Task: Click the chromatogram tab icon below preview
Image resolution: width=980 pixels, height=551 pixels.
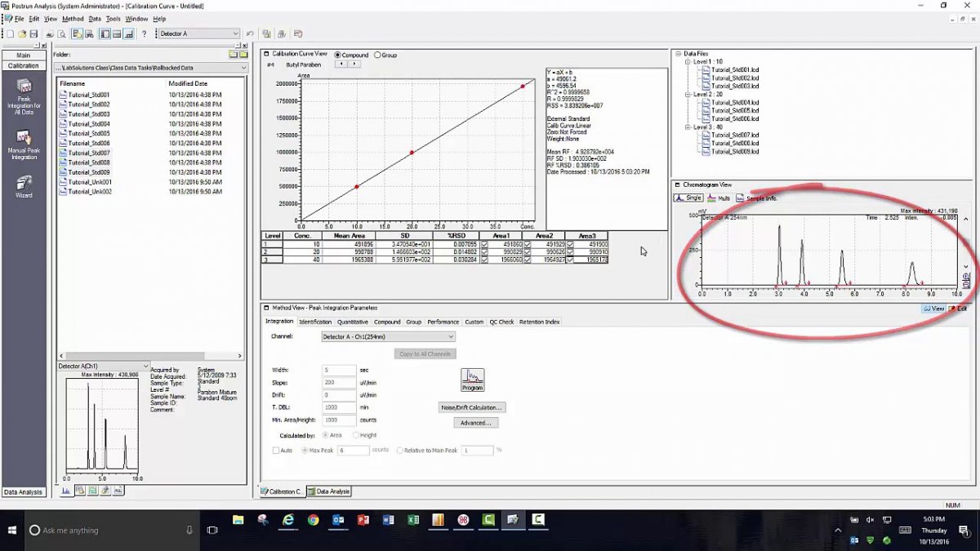Action: (65, 490)
